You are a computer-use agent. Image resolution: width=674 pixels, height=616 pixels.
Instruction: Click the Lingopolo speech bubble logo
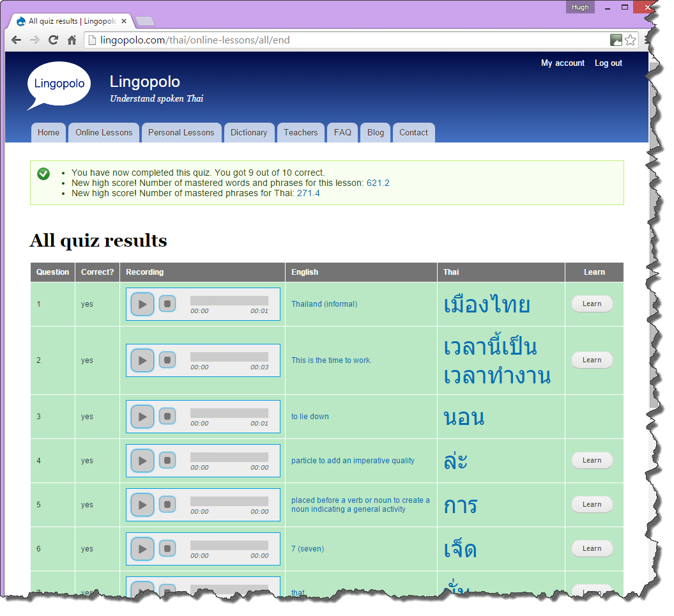[x=59, y=85]
